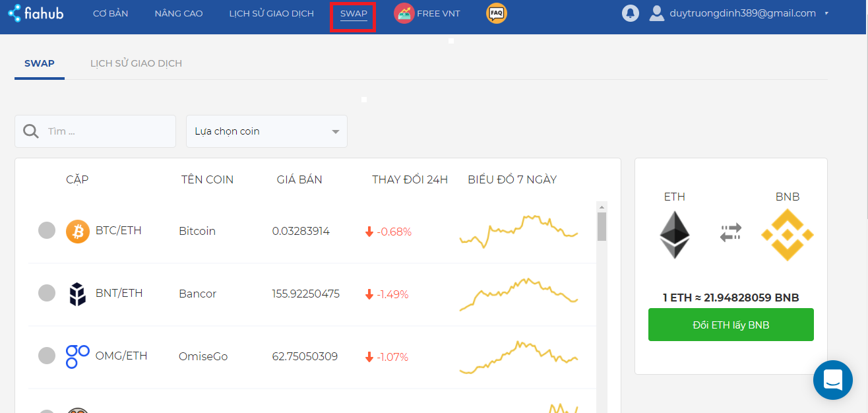Click the Bitcoin coin icon
868x413 pixels.
pos(78,232)
